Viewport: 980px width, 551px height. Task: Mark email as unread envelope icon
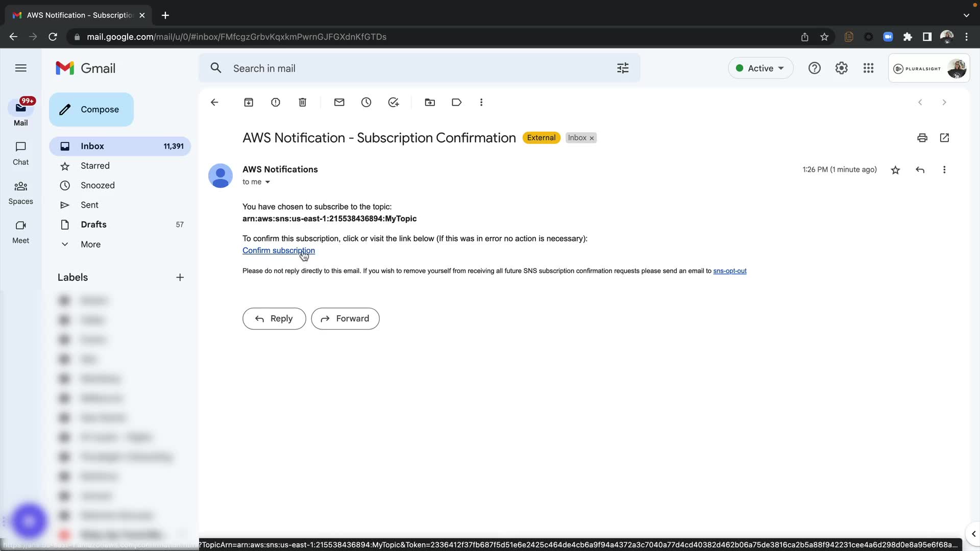(339, 103)
